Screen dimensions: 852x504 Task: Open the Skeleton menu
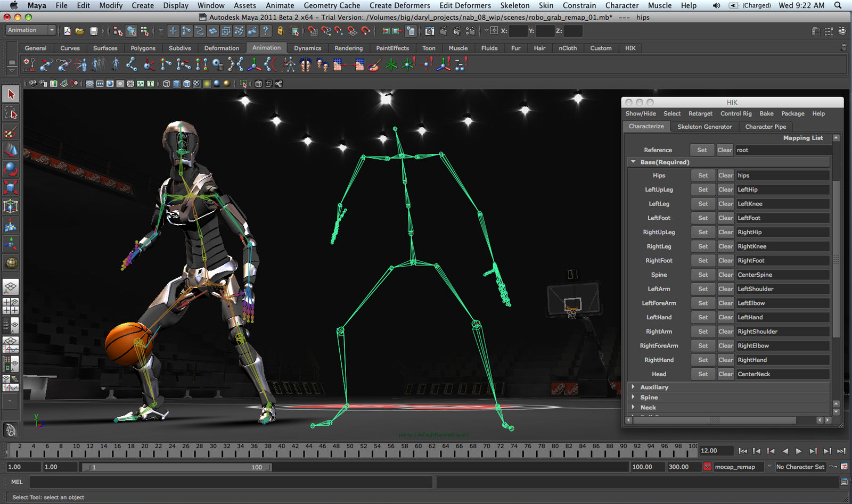[x=514, y=5]
